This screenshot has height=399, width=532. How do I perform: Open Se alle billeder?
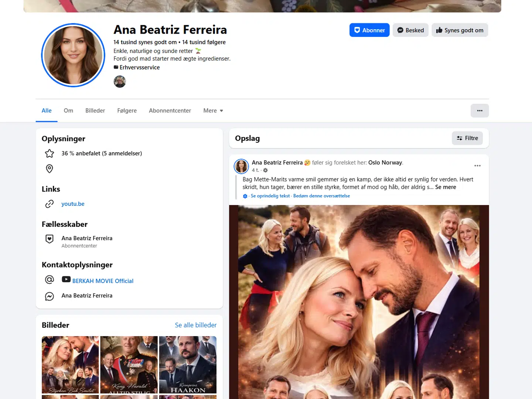[195, 325]
